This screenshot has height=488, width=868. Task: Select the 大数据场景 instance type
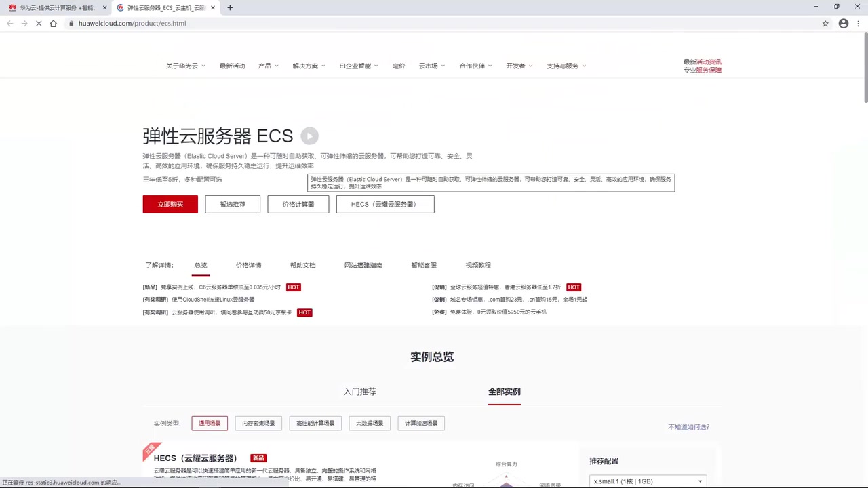click(370, 423)
